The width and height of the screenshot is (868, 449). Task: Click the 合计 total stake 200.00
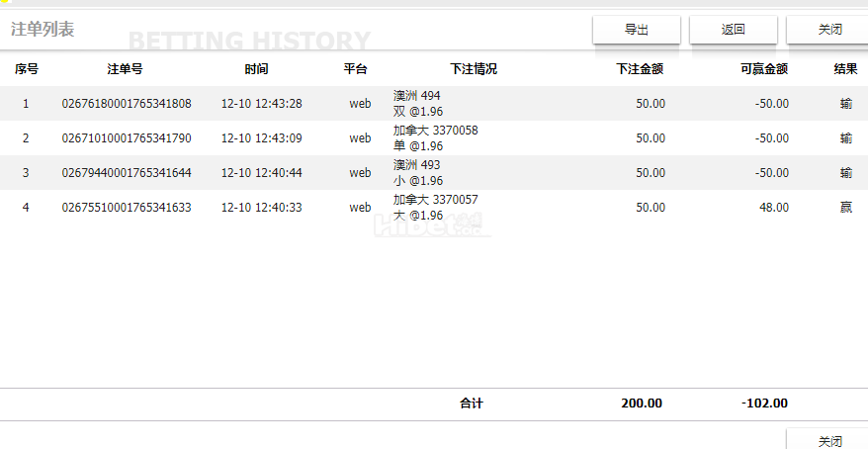click(x=641, y=404)
